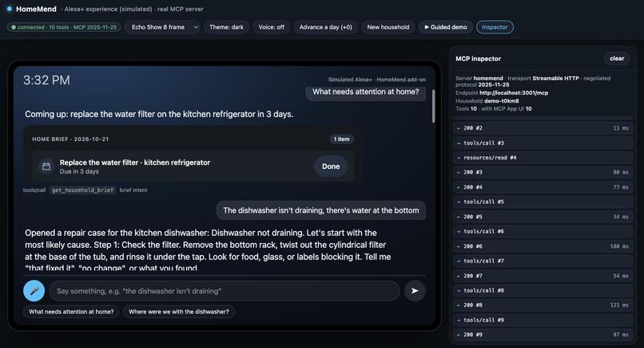Click the HomeMend blue dot logo
644x348 pixels.
point(10,9)
